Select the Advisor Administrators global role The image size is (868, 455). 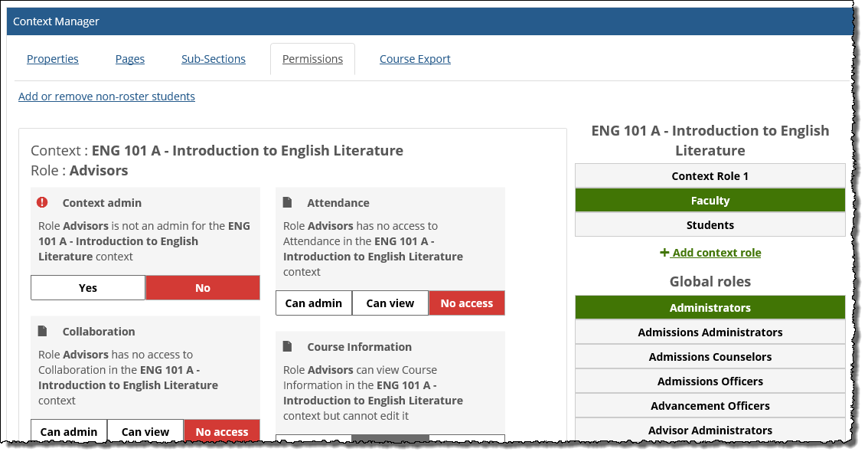point(710,430)
